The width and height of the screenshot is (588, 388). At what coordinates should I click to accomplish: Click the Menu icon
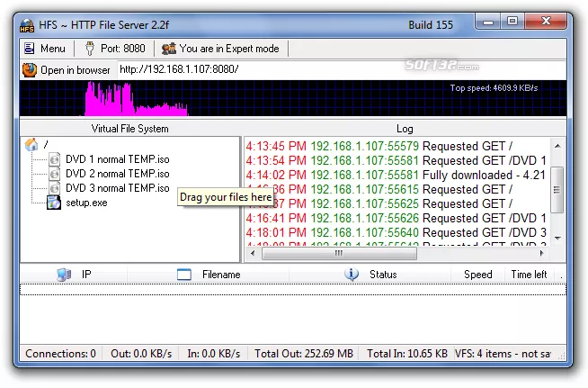pos(30,49)
